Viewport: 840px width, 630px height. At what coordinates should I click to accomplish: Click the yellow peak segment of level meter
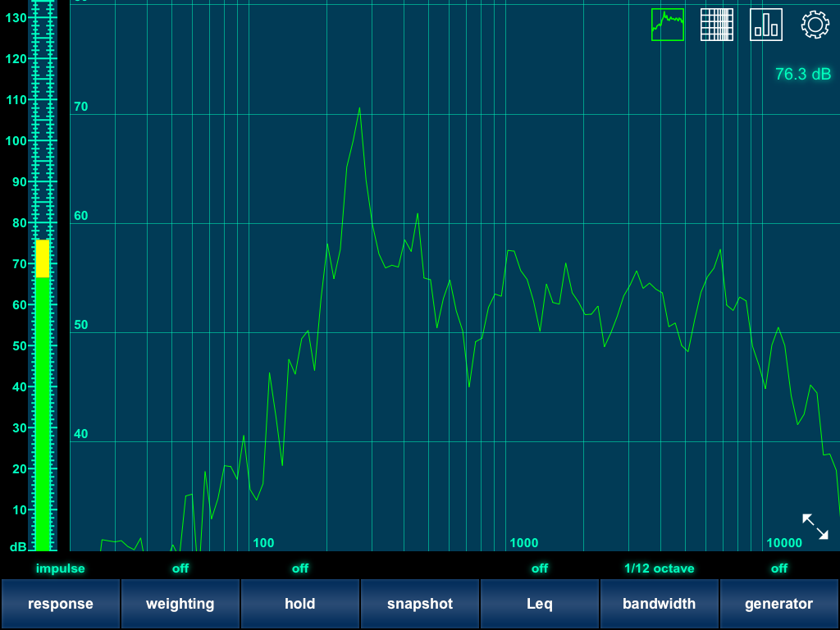click(x=42, y=258)
